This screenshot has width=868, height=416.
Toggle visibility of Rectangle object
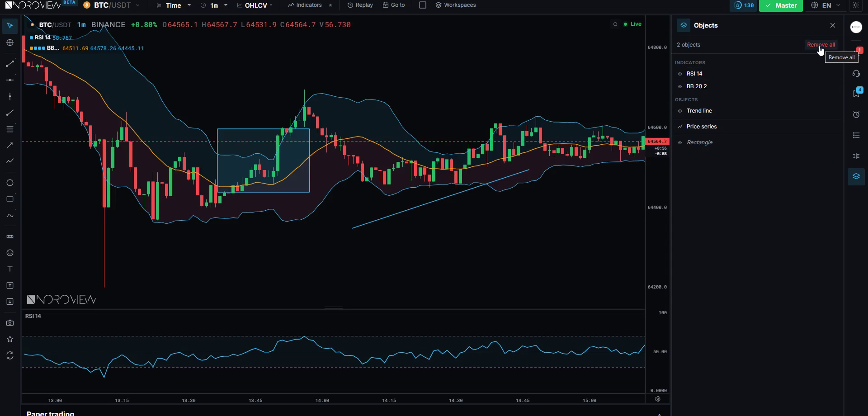[680, 142]
